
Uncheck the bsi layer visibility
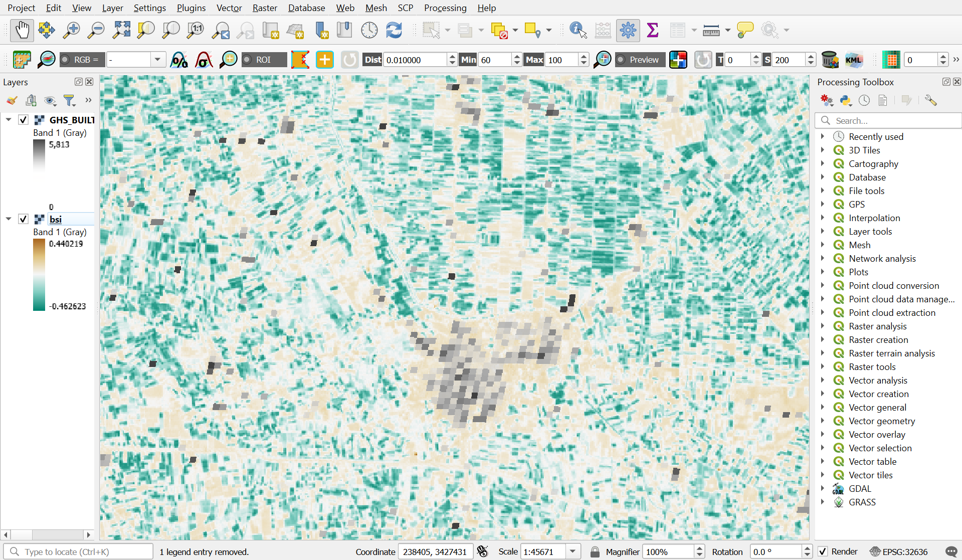pyautogui.click(x=23, y=219)
